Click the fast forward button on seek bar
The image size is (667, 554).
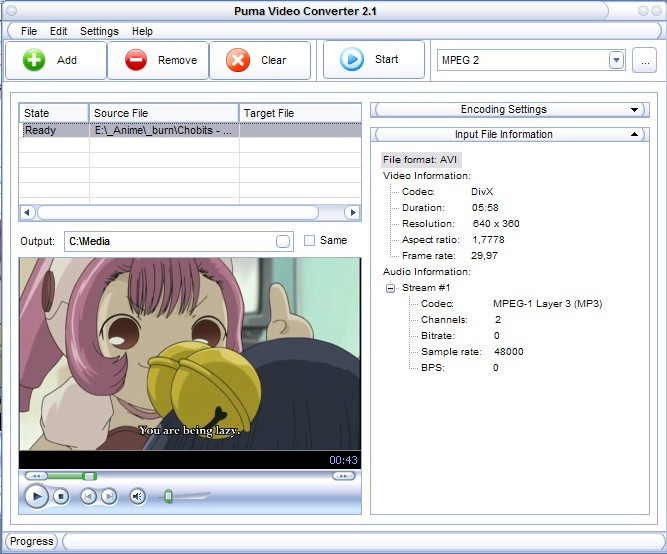pos(343,476)
